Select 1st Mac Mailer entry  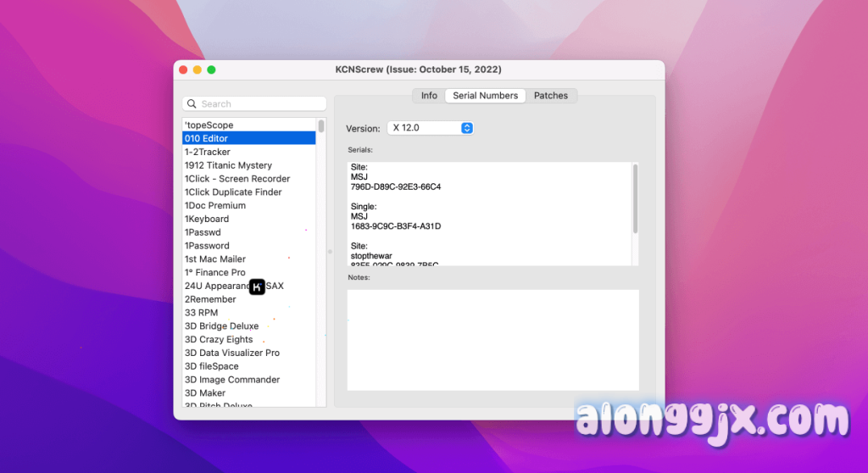click(215, 259)
